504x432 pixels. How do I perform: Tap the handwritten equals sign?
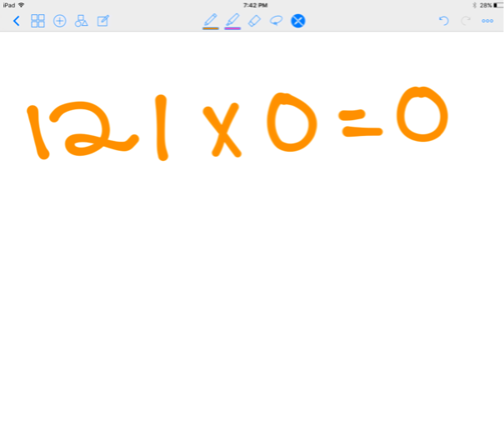click(360, 125)
